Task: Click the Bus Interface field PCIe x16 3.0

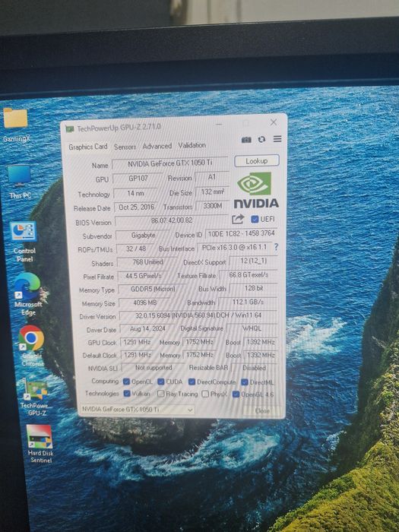Action: click(234, 248)
